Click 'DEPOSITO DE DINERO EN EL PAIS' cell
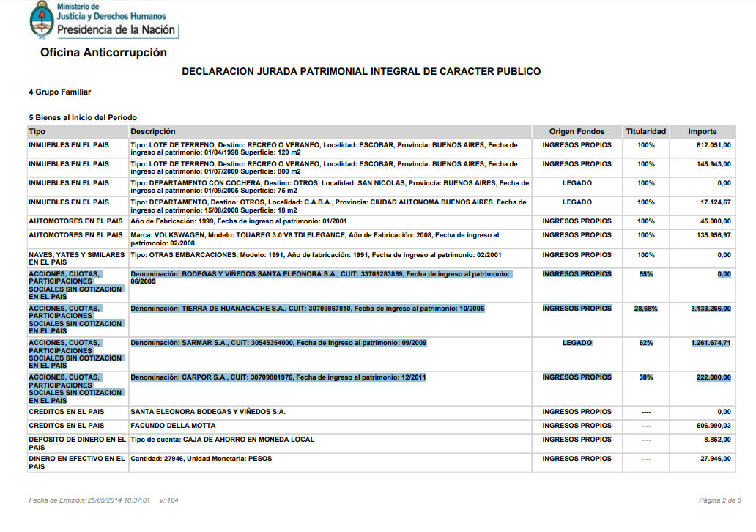This screenshot has height=532, width=756. click(77, 443)
